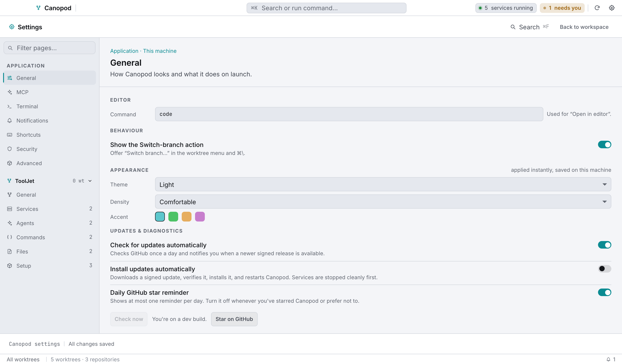Screen dimensions: 622x364
Task: Select the purple accent swatch
Action: (x=200, y=217)
